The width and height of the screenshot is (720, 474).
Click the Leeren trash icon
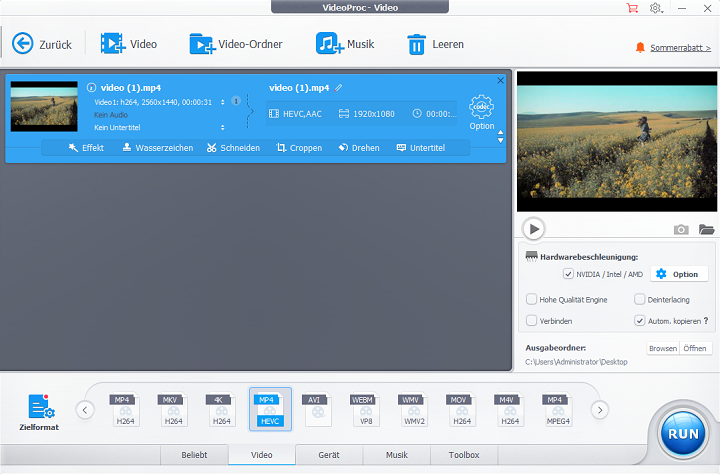click(x=416, y=44)
